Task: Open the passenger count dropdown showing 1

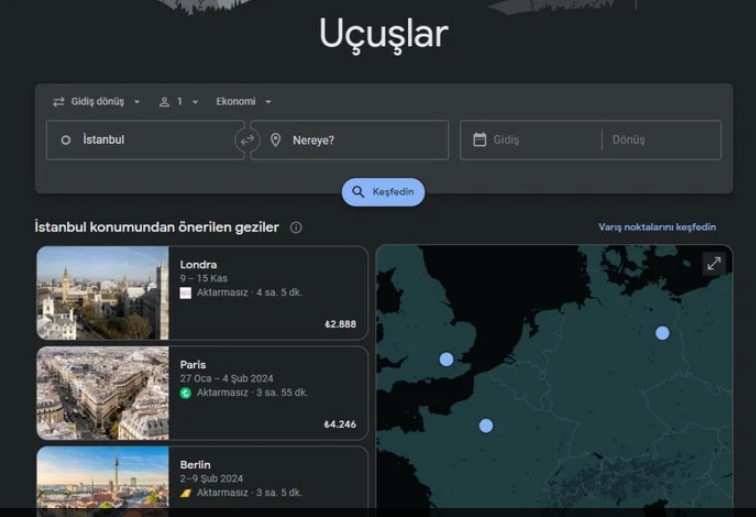Action: [178, 102]
